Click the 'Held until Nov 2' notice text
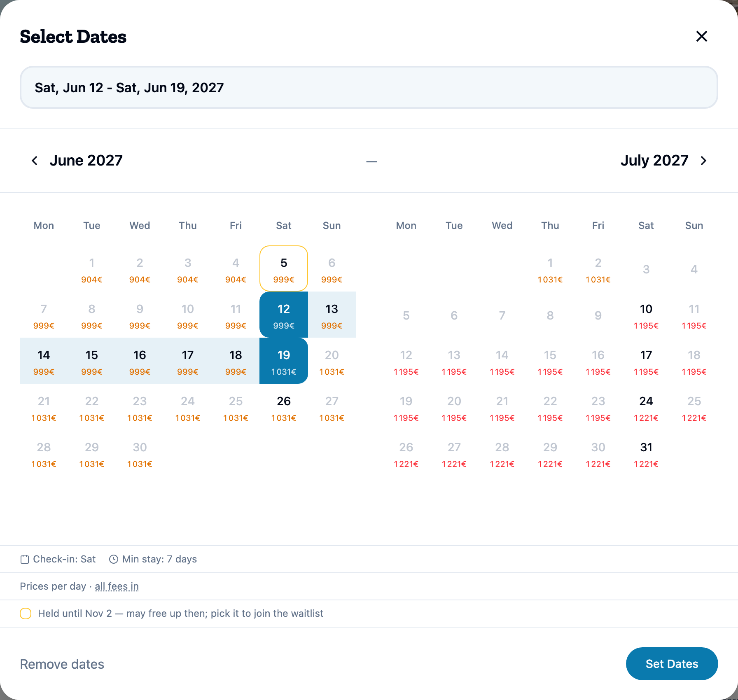The width and height of the screenshot is (738, 700). (x=180, y=614)
